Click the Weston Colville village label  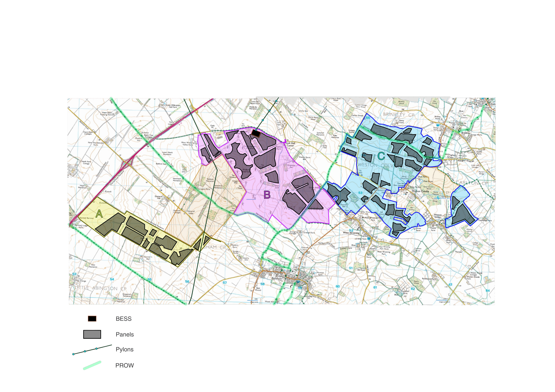[420, 191]
